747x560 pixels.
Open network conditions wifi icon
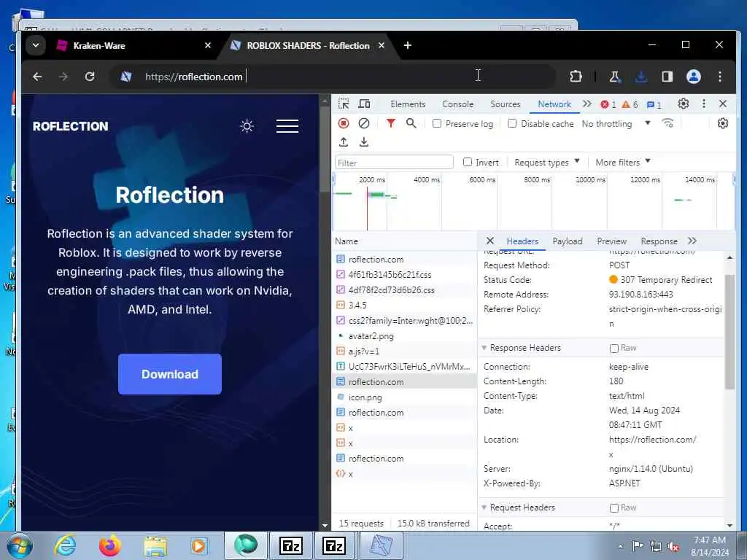coord(668,123)
